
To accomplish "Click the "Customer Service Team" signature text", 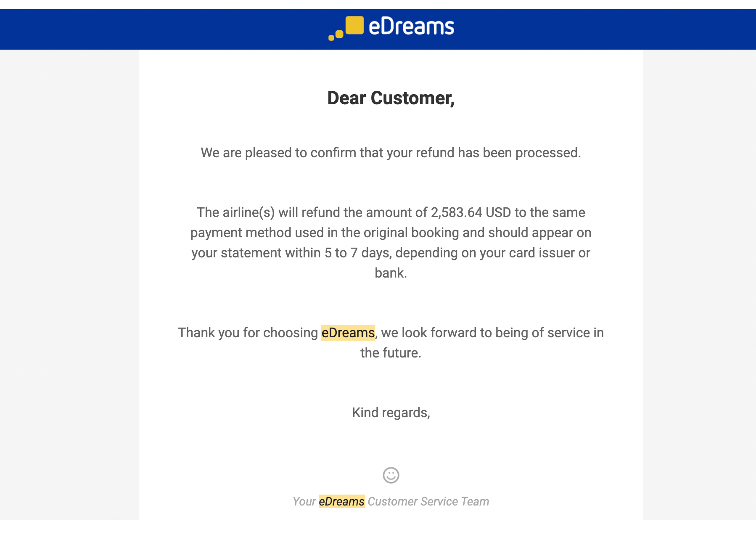I will tap(428, 501).
